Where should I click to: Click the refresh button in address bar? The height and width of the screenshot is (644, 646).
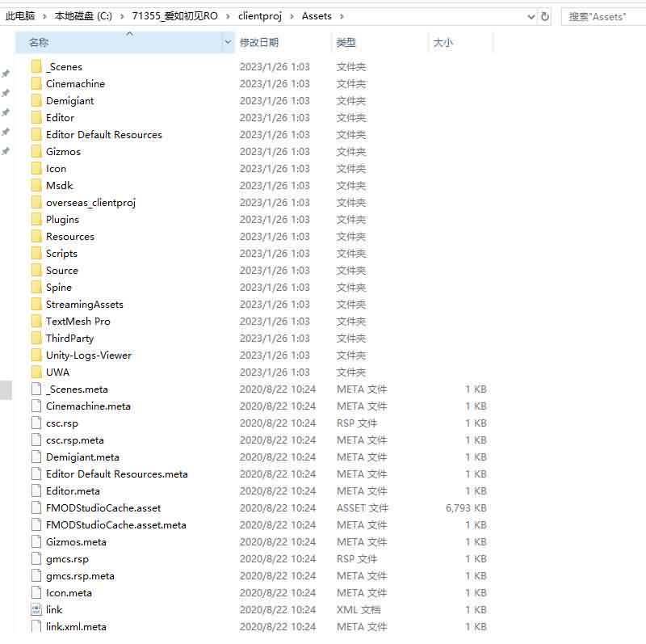tap(545, 16)
